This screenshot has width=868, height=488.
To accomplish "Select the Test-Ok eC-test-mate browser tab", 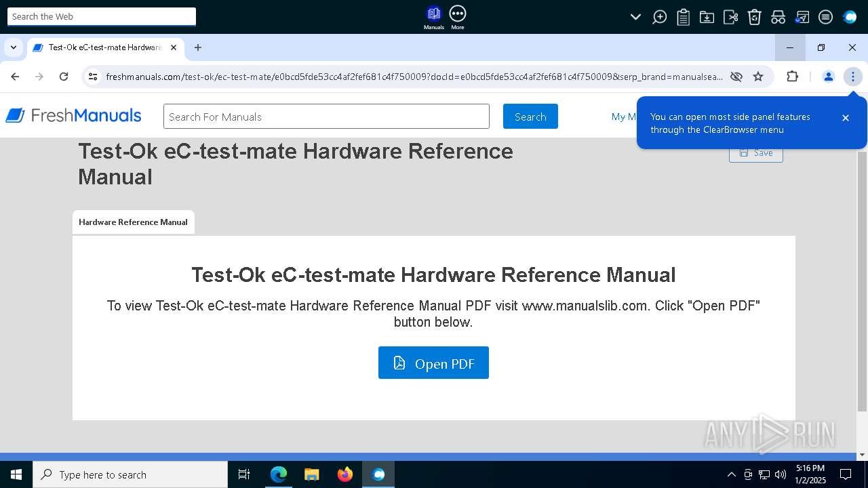I will pyautogui.click(x=105, y=47).
